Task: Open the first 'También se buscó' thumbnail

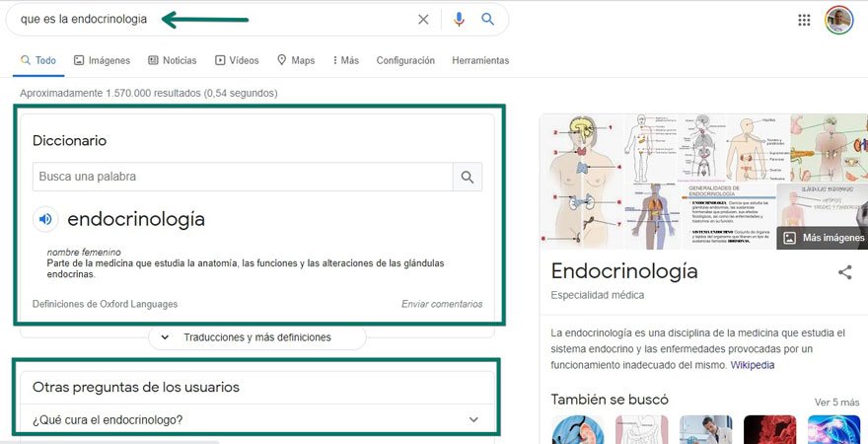Action: (x=578, y=429)
